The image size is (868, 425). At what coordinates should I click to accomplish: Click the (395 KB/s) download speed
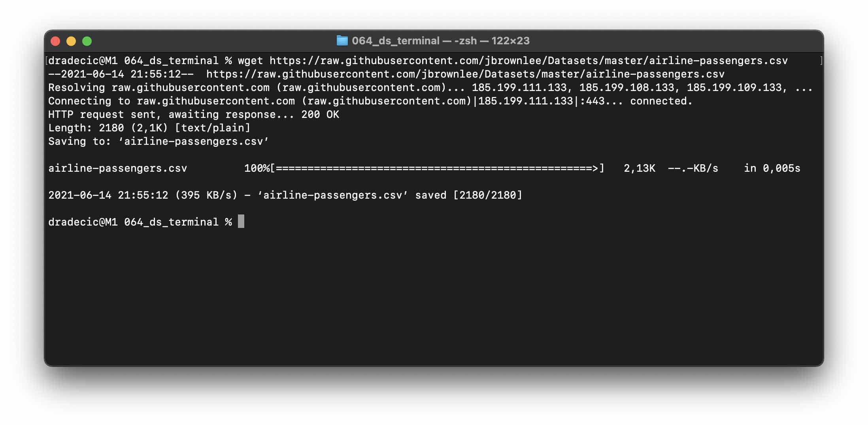(206, 195)
